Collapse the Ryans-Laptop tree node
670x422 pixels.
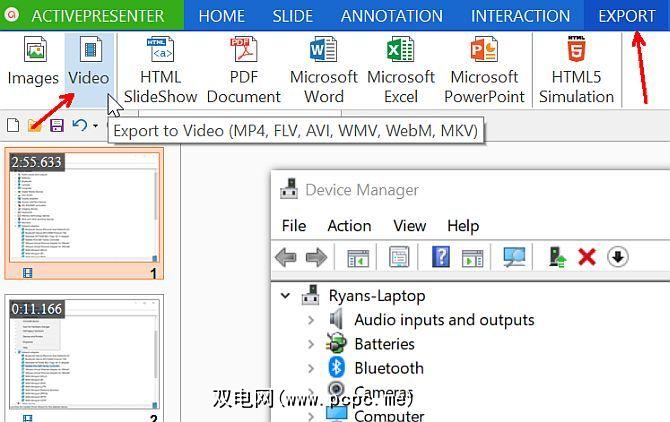coord(285,295)
